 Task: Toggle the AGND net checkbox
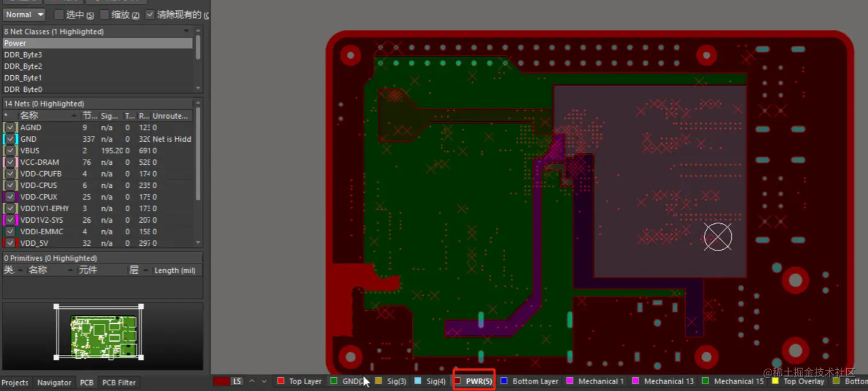point(10,127)
